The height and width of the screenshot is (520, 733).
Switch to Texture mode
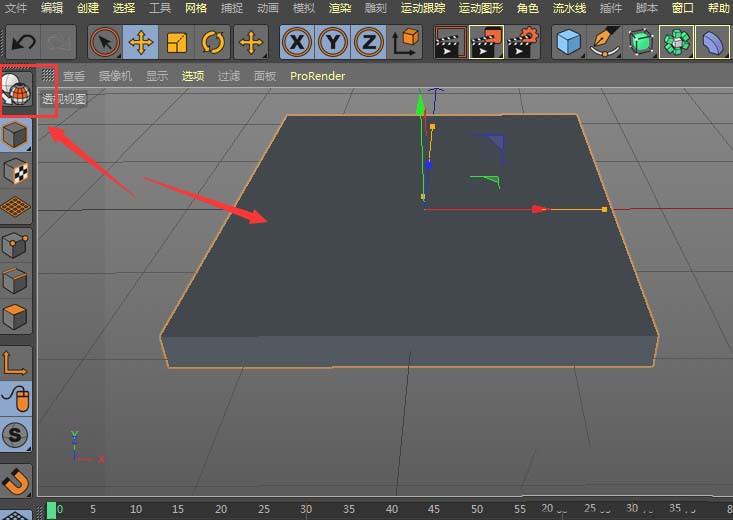(x=15, y=171)
